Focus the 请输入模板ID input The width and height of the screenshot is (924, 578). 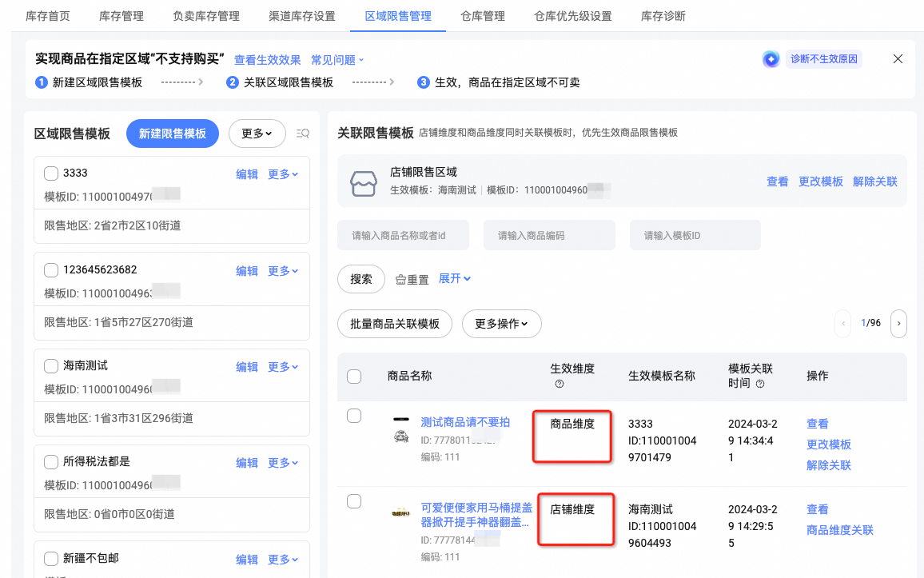pyautogui.click(x=695, y=235)
